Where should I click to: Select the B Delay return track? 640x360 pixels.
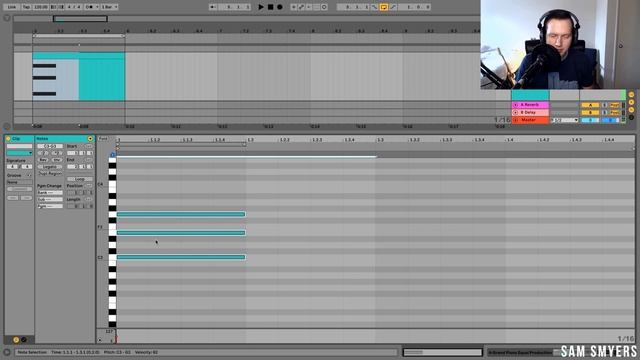pos(530,112)
